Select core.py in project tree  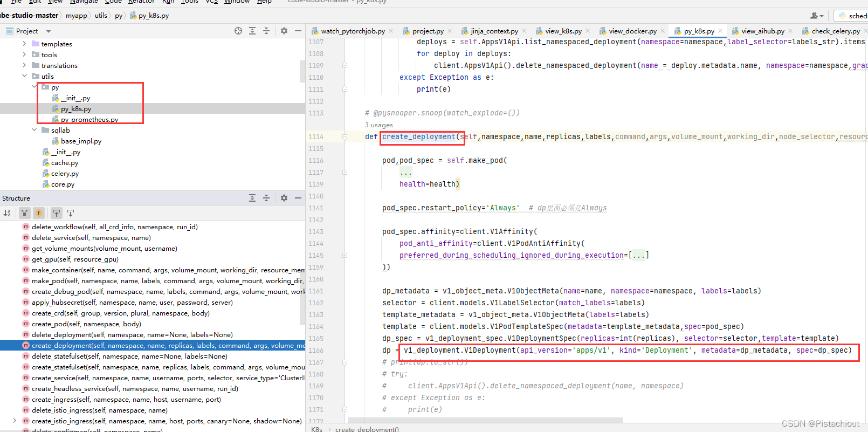(x=63, y=184)
